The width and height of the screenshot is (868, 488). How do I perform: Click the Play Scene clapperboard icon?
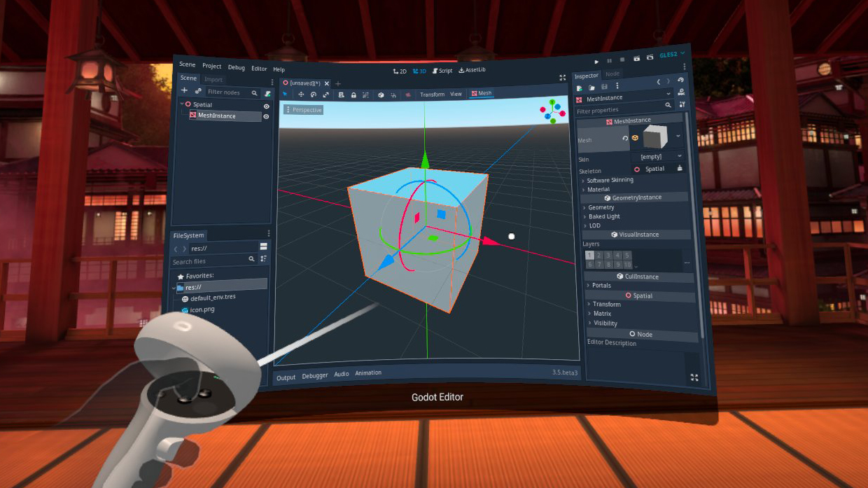point(636,60)
